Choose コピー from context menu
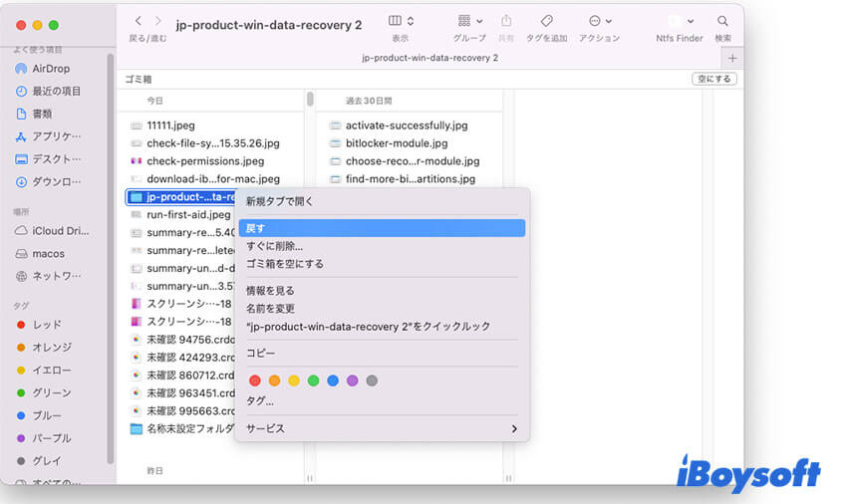 pyautogui.click(x=382, y=353)
